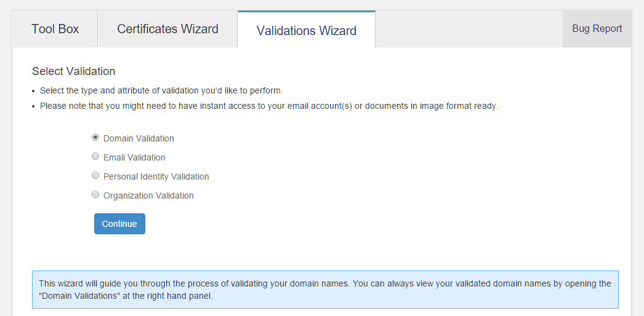The image size is (644, 316).
Task: Enable the Organization Validation radio circle
Action: (95, 195)
